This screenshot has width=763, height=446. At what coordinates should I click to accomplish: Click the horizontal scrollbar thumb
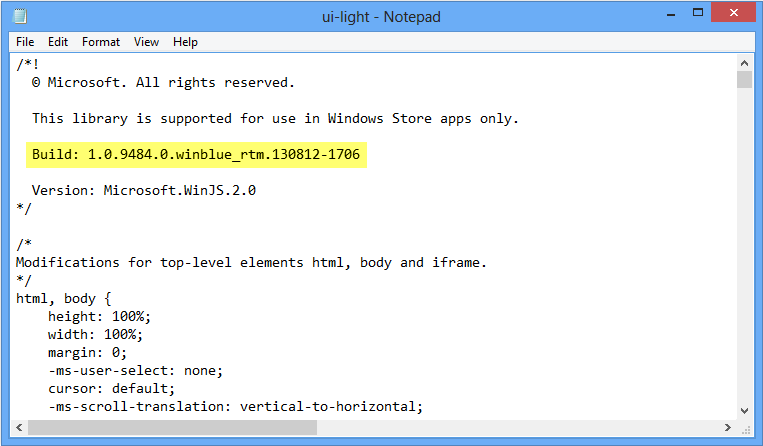tap(172, 428)
